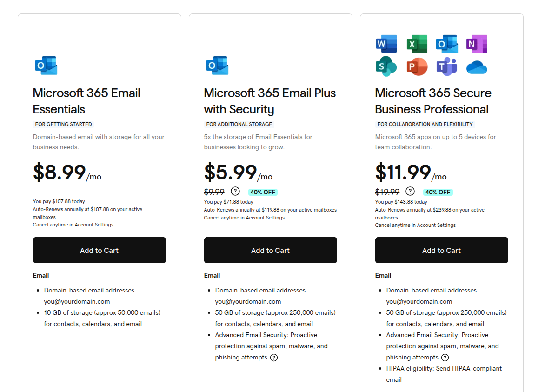Click the Excel icon in Business Professional
545x392 pixels.
[417, 44]
